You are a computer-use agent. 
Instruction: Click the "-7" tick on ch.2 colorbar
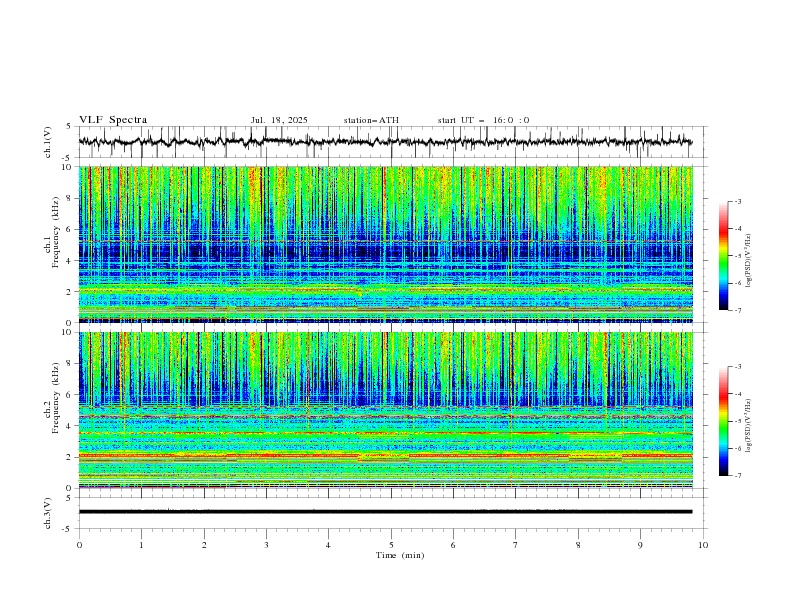click(x=738, y=476)
